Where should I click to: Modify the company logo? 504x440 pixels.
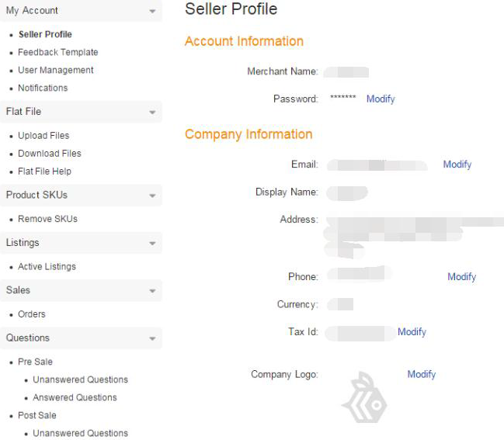coord(422,374)
